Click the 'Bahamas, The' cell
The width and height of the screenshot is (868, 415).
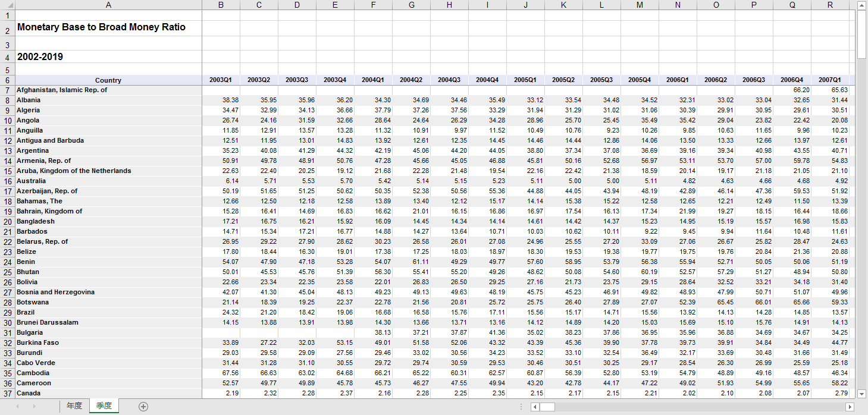(x=108, y=201)
